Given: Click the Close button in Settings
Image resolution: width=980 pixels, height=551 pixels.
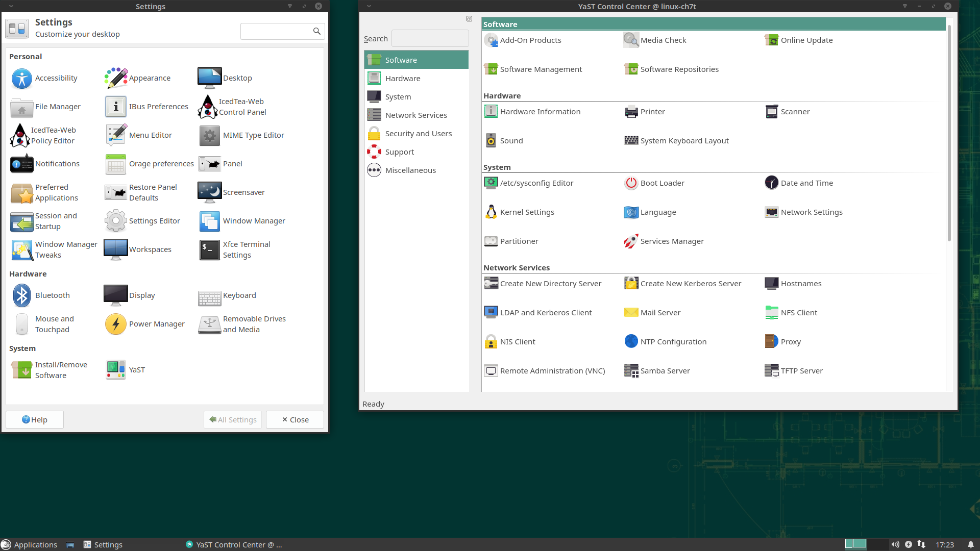Looking at the screenshot, I should (295, 419).
